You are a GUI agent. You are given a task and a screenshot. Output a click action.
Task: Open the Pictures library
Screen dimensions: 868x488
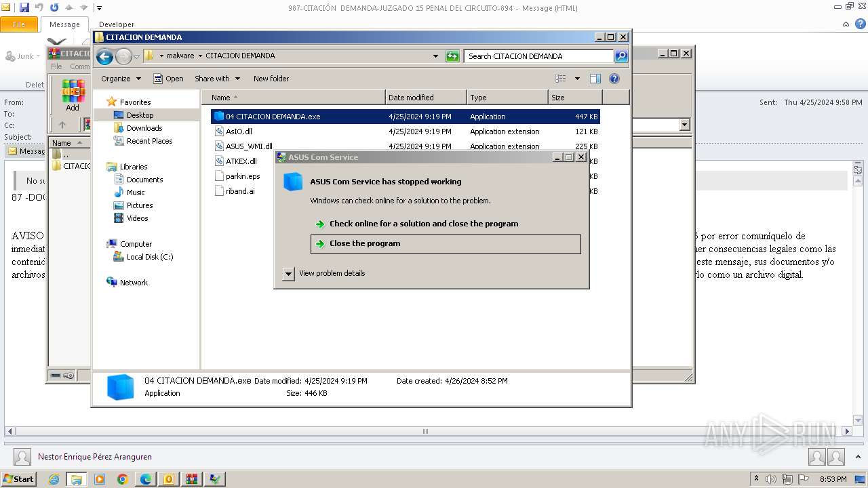pos(140,205)
